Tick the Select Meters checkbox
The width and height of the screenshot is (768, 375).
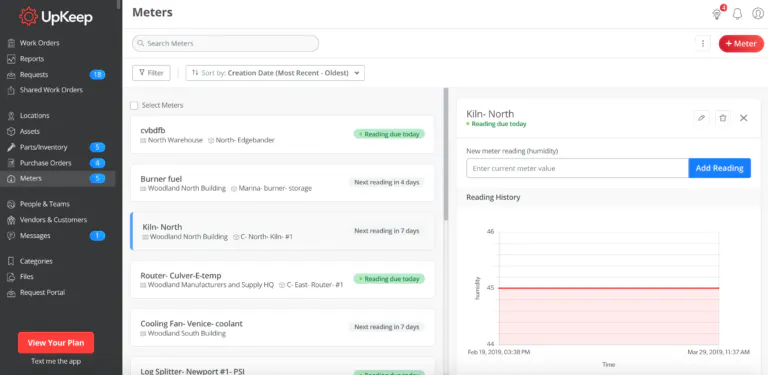(x=134, y=106)
